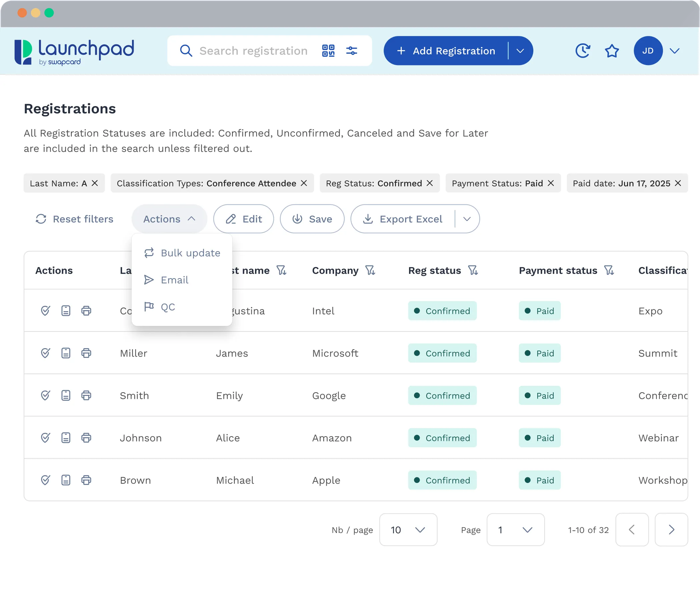Choose Email in the Actions menu
The height and width of the screenshot is (601, 700).
(x=175, y=279)
